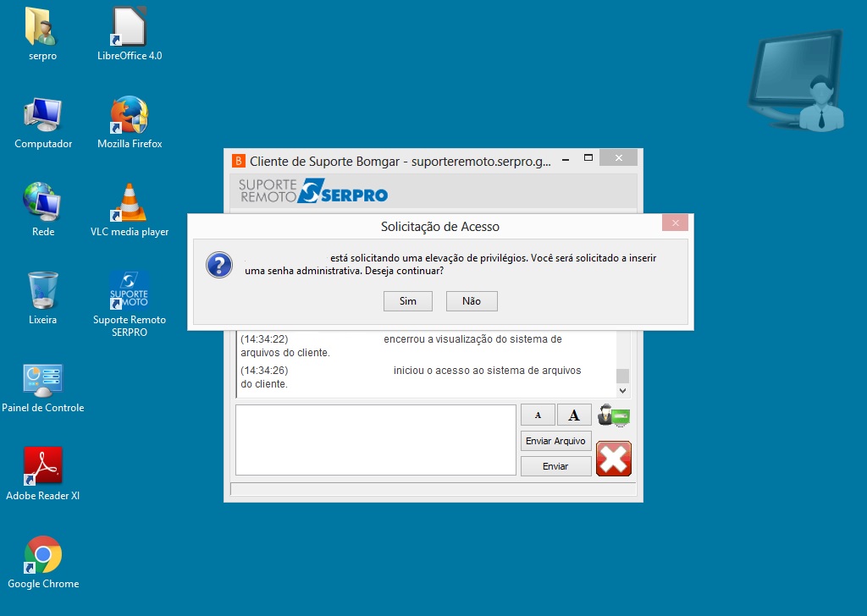
Task: Decrease chat font size with small A
Action: point(538,415)
